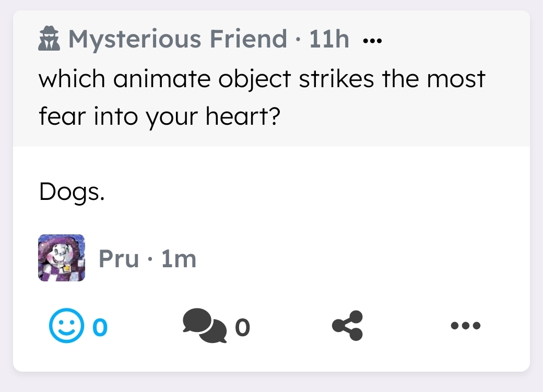Screen dimensions: 543x392
Task: Click the empty space right of Pru · 1m
Action: (x=365, y=258)
